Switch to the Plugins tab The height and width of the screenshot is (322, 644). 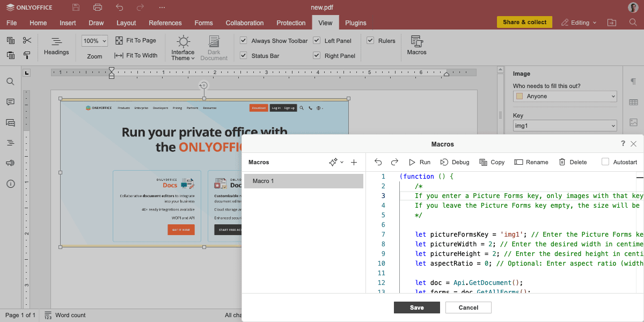coord(356,23)
